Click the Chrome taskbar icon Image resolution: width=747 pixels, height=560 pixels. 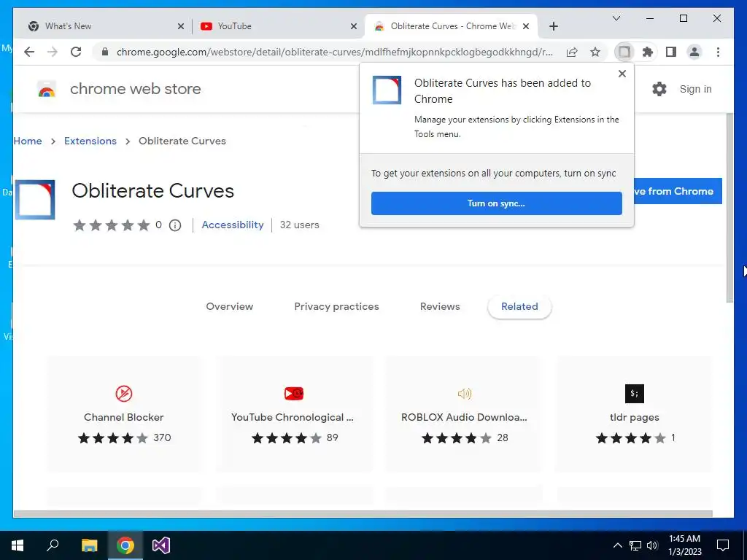pyautogui.click(x=125, y=545)
